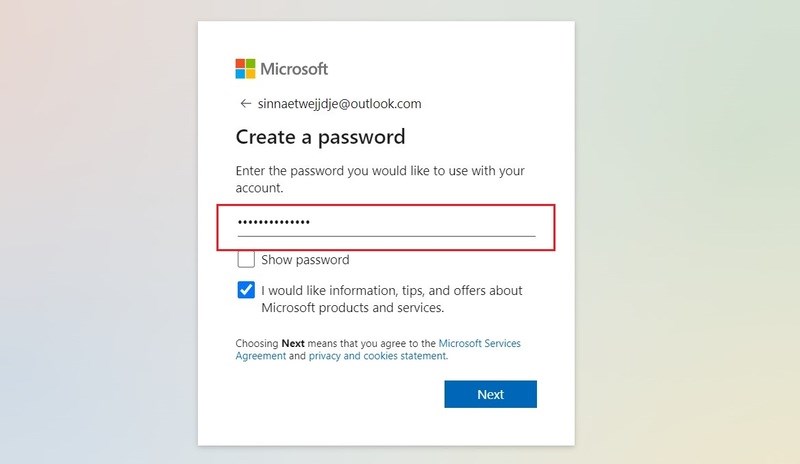Click the yellow square in Microsoft logo
This screenshot has width=800, height=464.
[x=251, y=74]
